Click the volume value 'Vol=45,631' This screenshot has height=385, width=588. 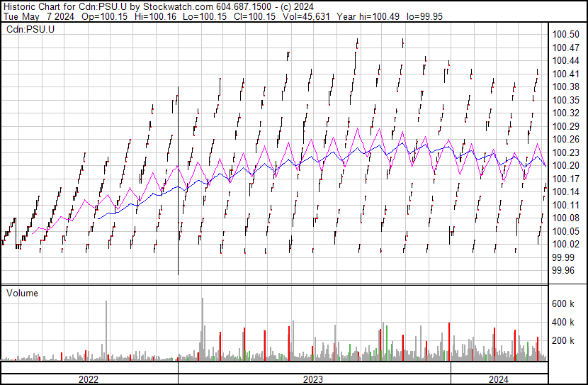click(x=306, y=16)
